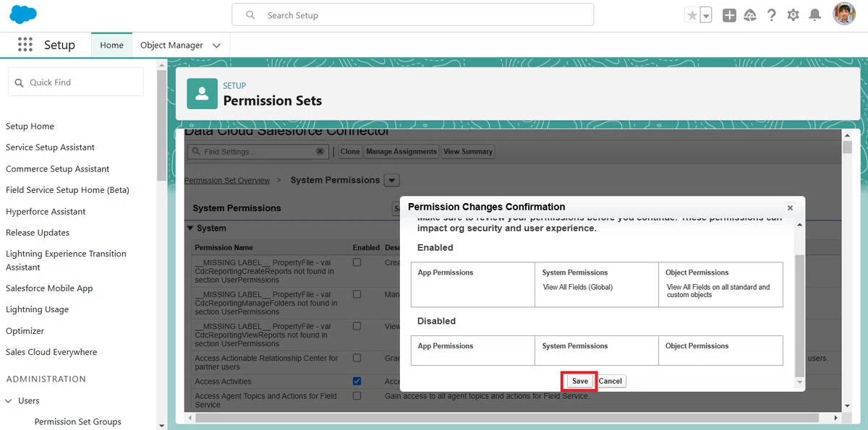Open Optimizer in sidebar
This screenshot has width=868, height=430.
pyautogui.click(x=25, y=331)
